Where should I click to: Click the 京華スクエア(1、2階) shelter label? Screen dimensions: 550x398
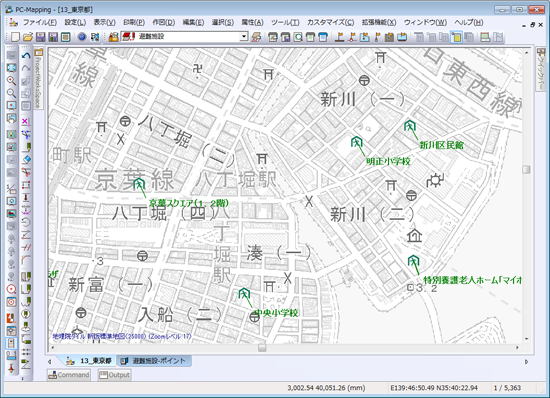tap(189, 203)
